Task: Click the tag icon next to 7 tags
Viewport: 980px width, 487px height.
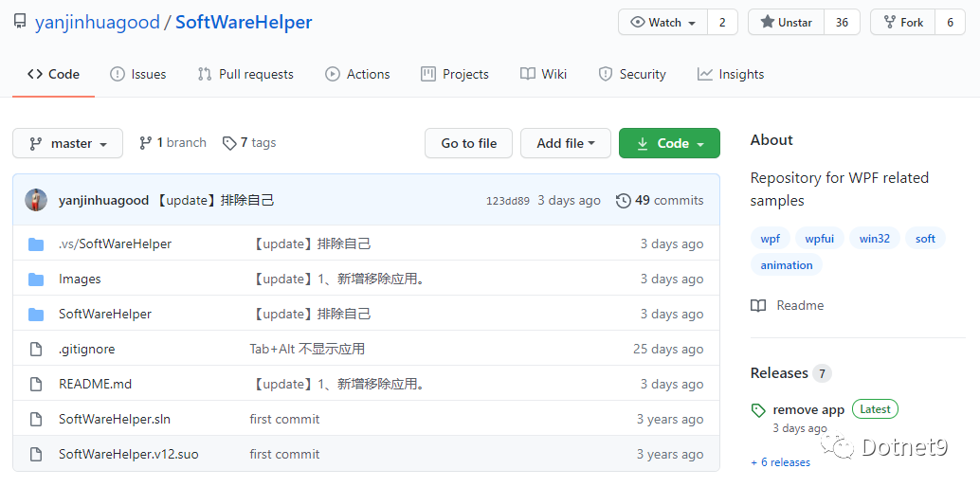Action: click(229, 143)
